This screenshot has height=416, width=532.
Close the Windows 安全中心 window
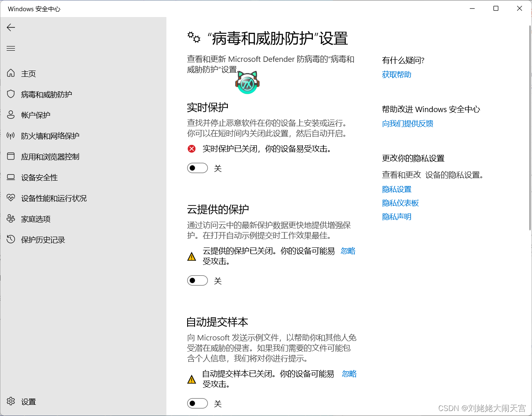(520, 8)
